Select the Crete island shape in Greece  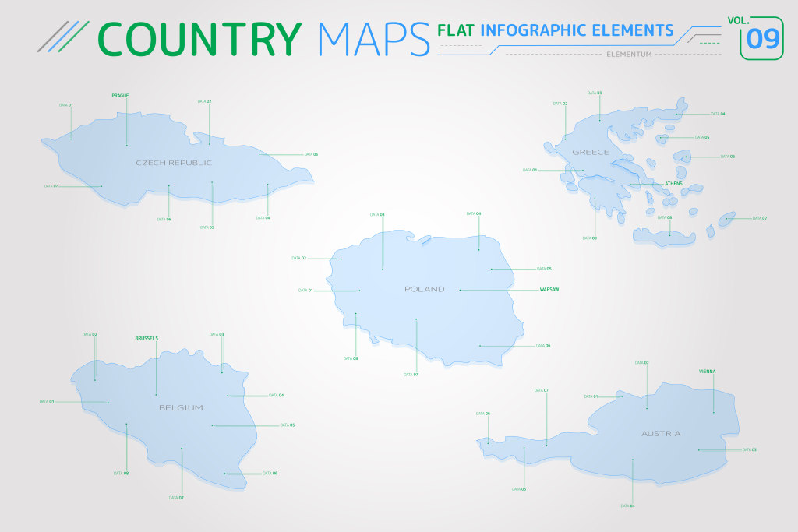point(661,237)
